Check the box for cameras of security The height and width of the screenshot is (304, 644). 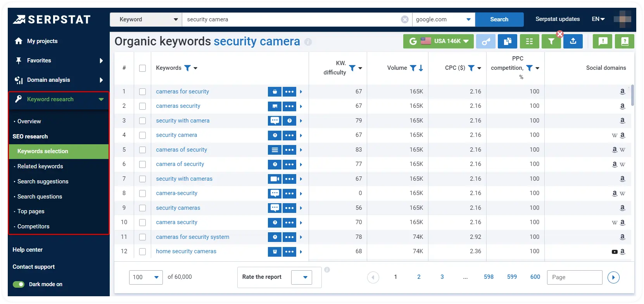coord(143,150)
